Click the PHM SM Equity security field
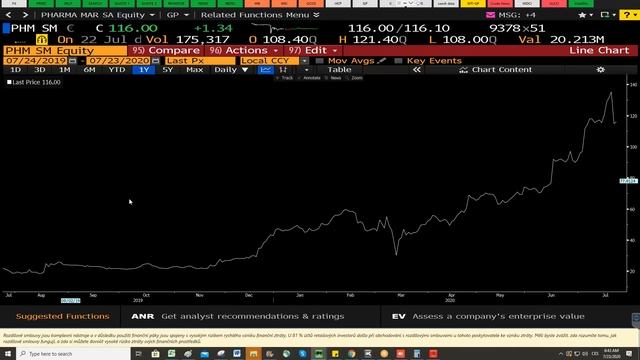This screenshot has width=640, height=360. 65,51
